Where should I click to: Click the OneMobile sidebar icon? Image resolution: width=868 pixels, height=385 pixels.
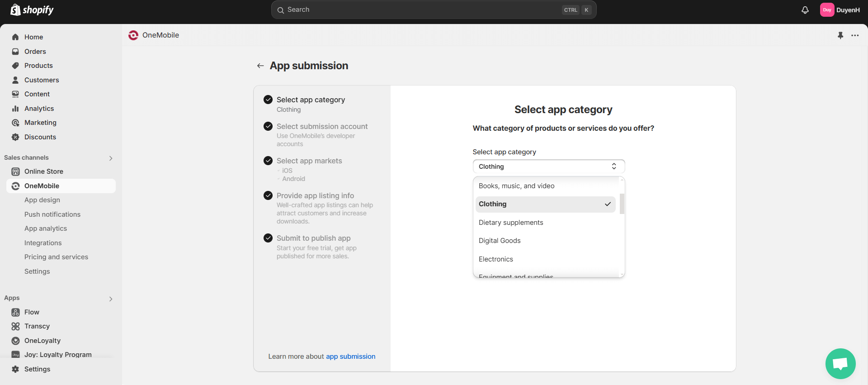click(x=15, y=186)
